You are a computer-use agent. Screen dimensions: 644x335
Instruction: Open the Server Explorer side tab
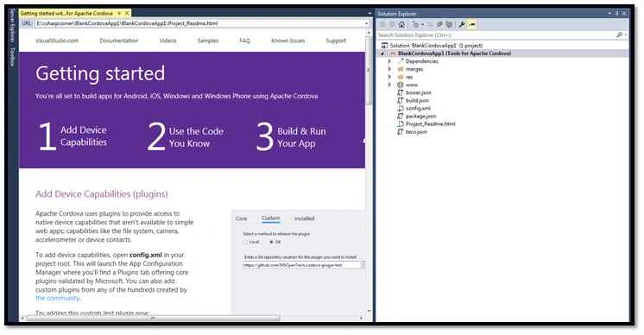tap(12, 25)
